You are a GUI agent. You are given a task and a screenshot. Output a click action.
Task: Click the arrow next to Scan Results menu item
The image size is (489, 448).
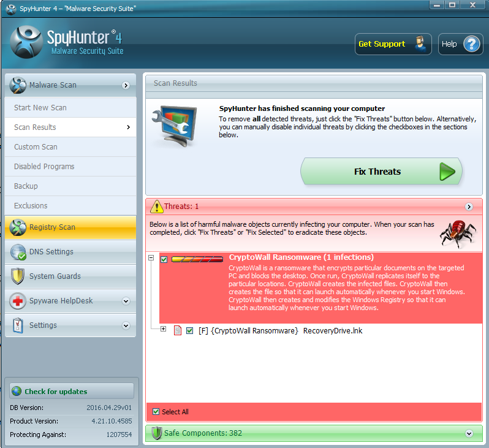pyautogui.click(x=128, y=127)
